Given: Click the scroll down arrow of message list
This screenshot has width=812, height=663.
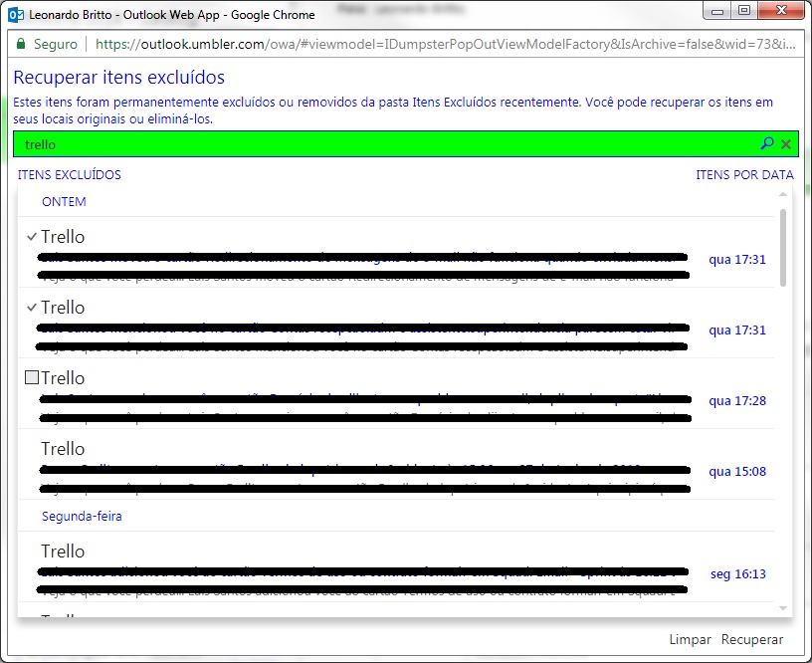Looking at the screenshot, I should pos(784,608).
